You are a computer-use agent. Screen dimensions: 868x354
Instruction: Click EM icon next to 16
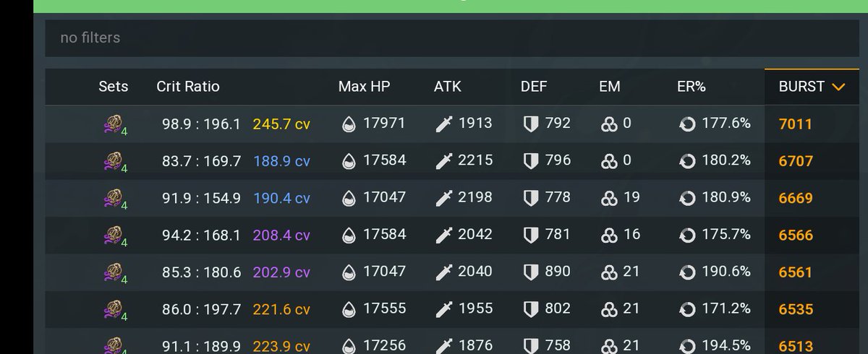coord(609,236)
